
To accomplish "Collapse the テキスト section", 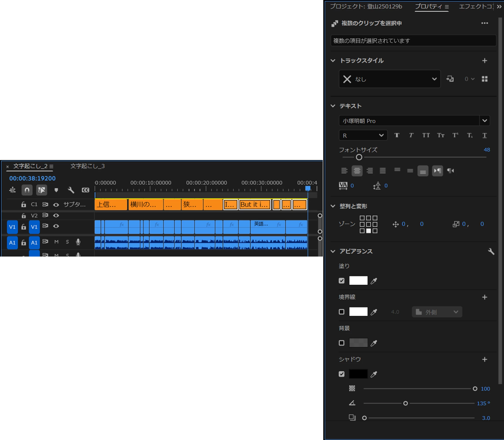I will pos(333,106).
